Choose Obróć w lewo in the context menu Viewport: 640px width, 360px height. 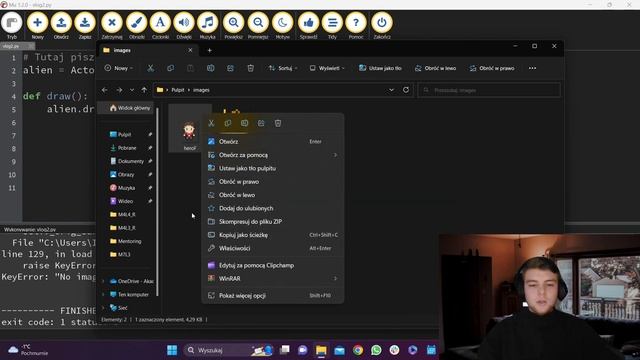tap(273, 195)
